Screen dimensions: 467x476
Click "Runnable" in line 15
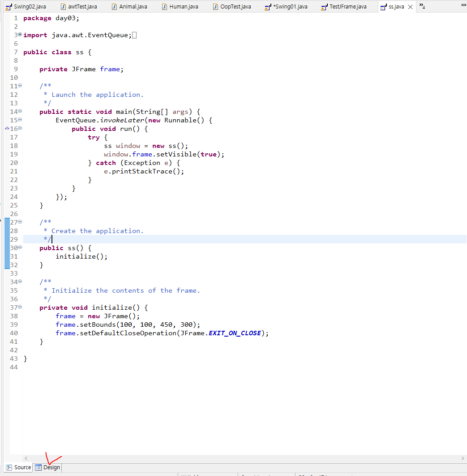pos(180,120)
